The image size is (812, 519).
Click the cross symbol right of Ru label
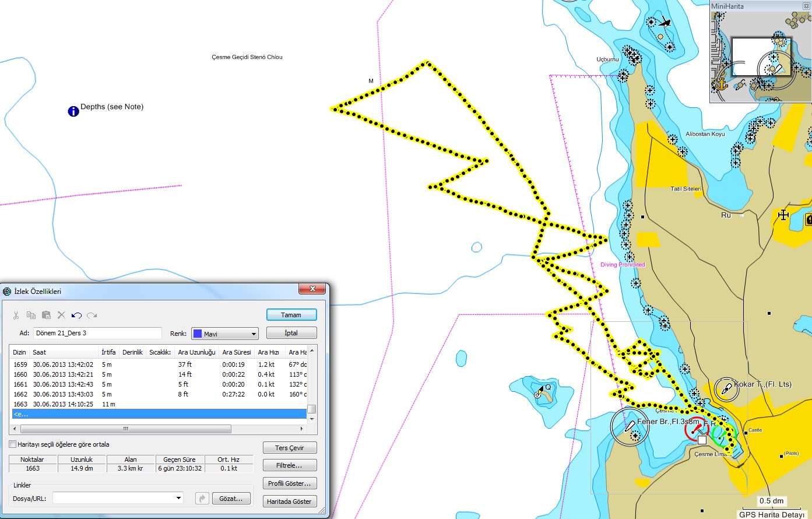tap(783, 215)
